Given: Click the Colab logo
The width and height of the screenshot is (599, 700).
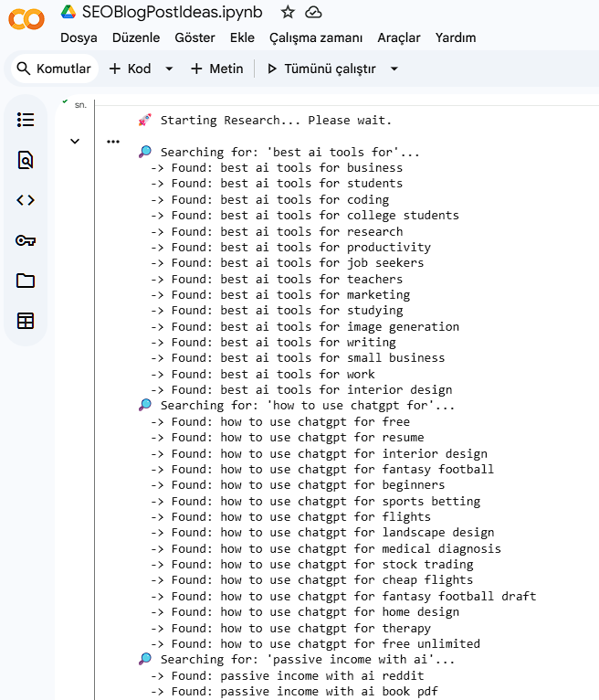Looking at the screenshot, I should pyautogui.click(x=26, y=19).
